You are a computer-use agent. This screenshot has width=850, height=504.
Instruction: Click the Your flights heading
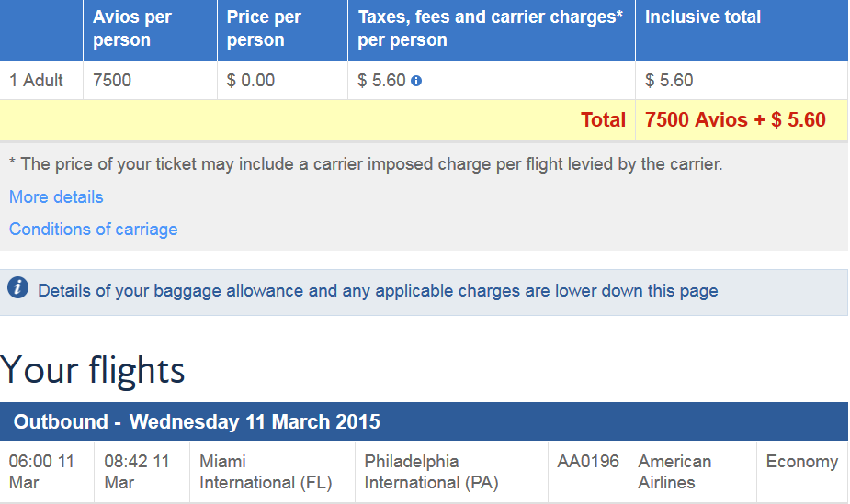pyautogui.click(x=92, y=370)
